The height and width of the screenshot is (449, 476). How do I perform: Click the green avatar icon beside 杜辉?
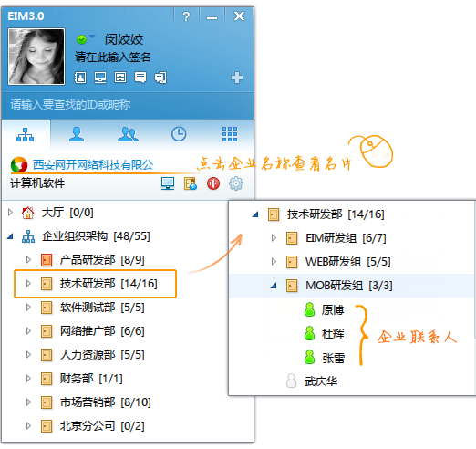point(309,333)
